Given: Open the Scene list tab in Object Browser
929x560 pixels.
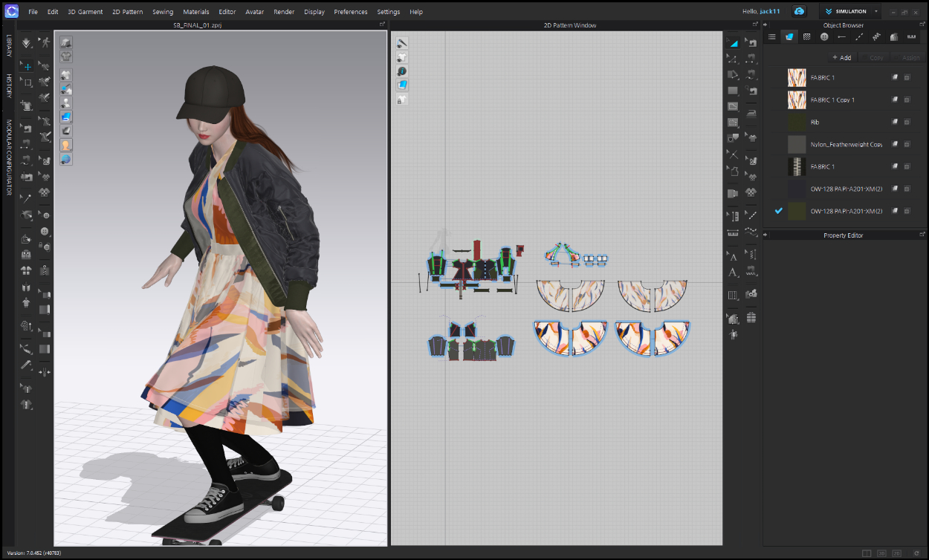Looking at the screenshot, I should (772, 36).
